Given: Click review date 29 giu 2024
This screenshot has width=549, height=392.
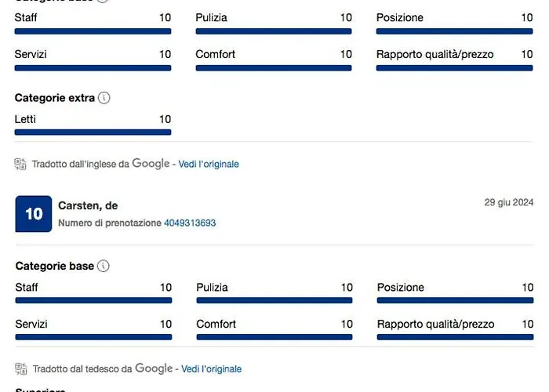Looking at the screenshot, I should coord(508,203).
